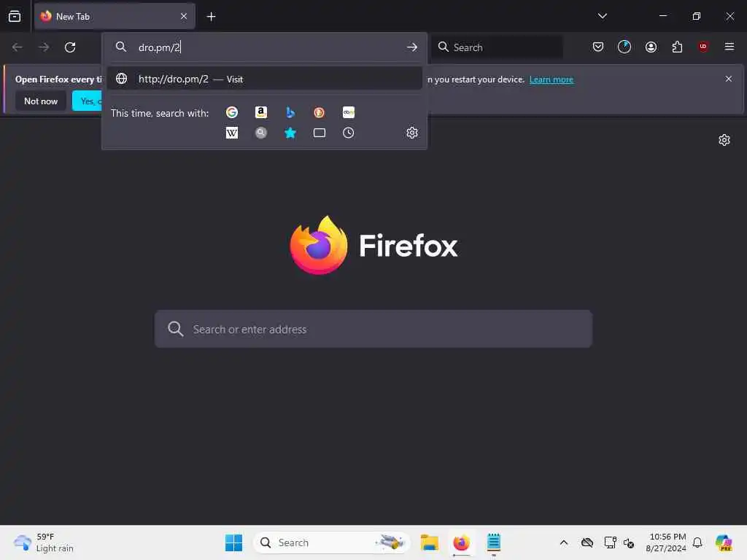Search Bookmarks using the star icon
The image size is (747, 560).
tap(290, 133)
